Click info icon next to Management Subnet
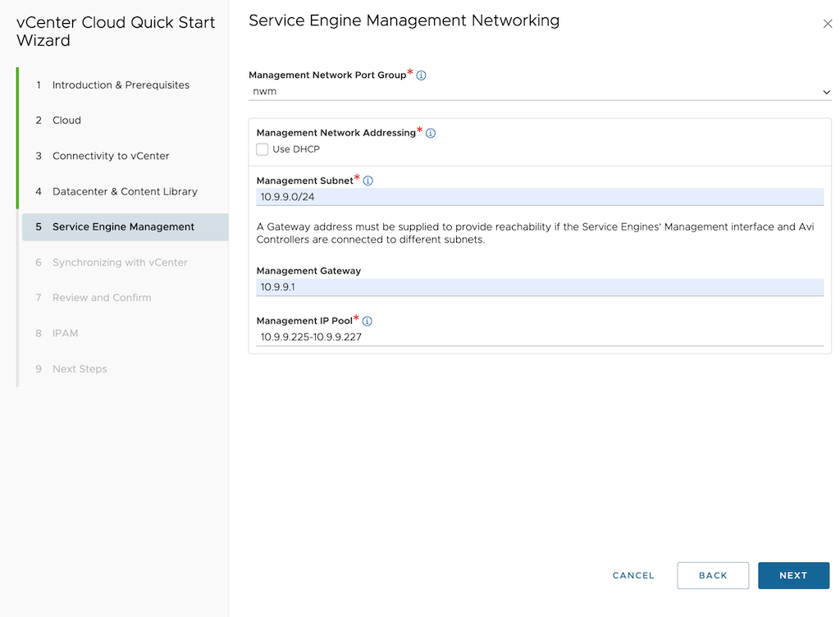The width and height of the screenshot is (840, 617). pos(368,181)
